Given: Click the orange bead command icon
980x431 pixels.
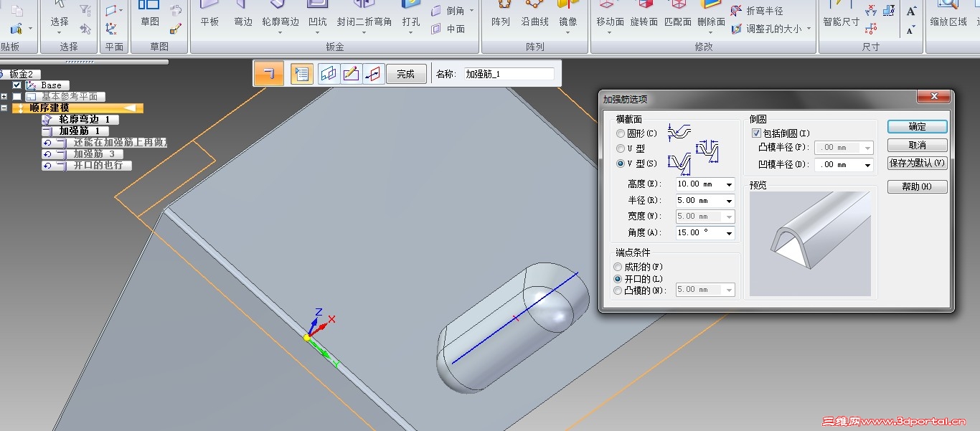Looking at the screenshot, I should (x=269, y=74).
